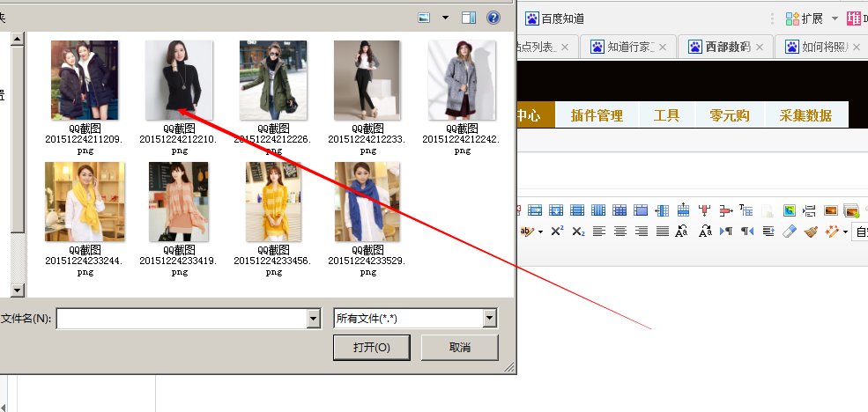Select thumbnail QQ截图20151224211209.png
868x412 pixels.
[x=84, y=80]
